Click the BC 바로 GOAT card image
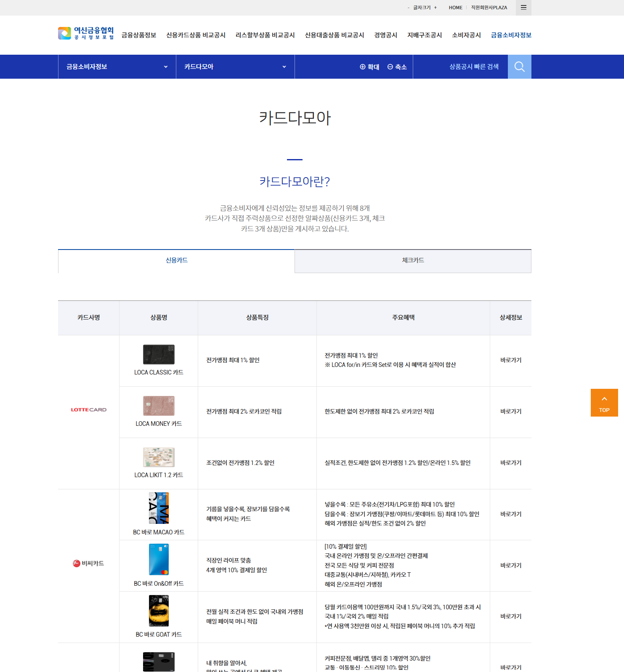624x672 pixels. pos(159,611)
